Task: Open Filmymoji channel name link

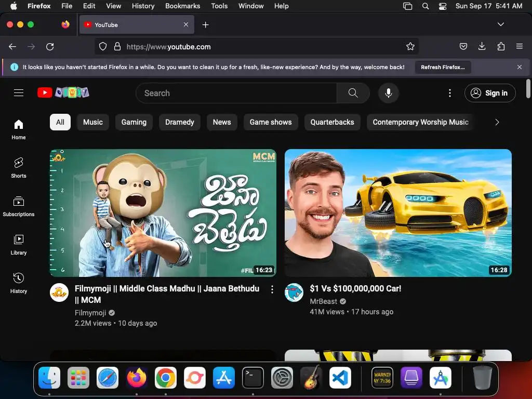Action: pos(90,313)
